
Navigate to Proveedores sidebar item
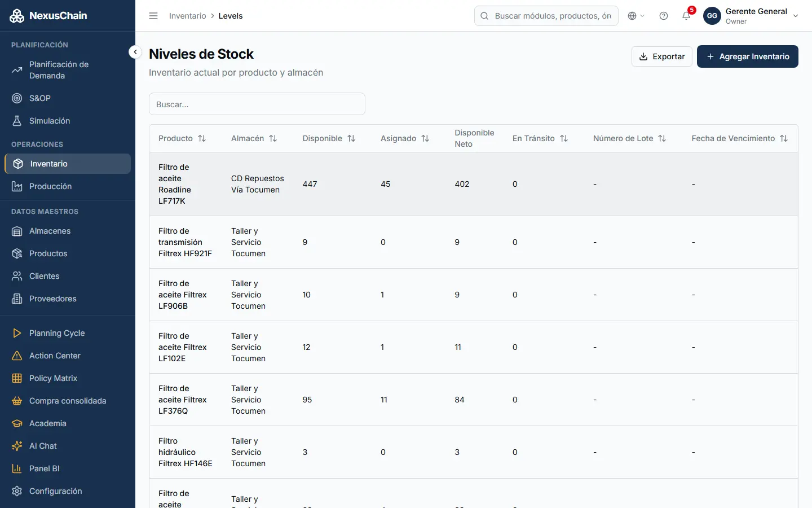click(x=68, y=299)
